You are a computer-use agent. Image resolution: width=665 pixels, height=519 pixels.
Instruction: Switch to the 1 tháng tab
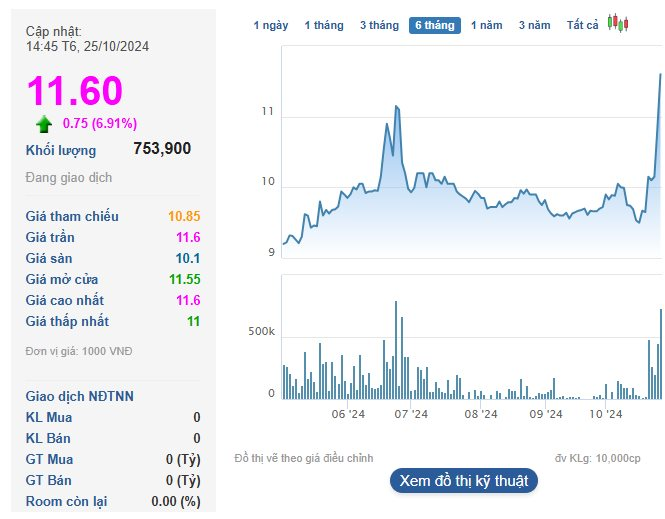coord(324,25)
